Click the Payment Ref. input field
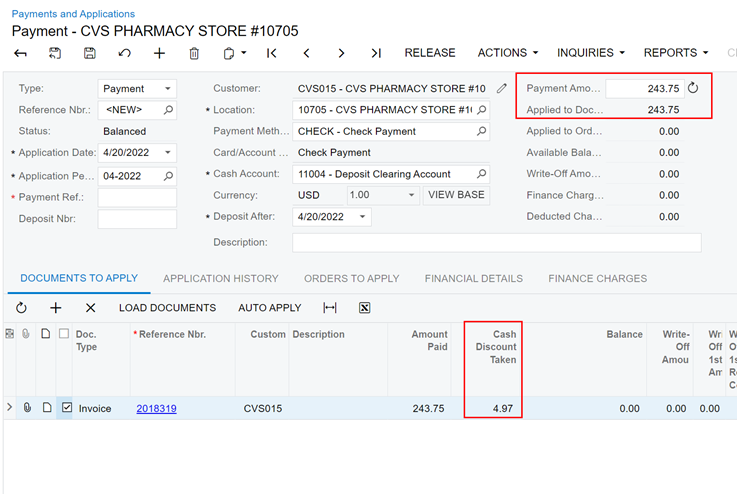Image resolution: width=738 pixels, height=494 pixels. [137, 198]
